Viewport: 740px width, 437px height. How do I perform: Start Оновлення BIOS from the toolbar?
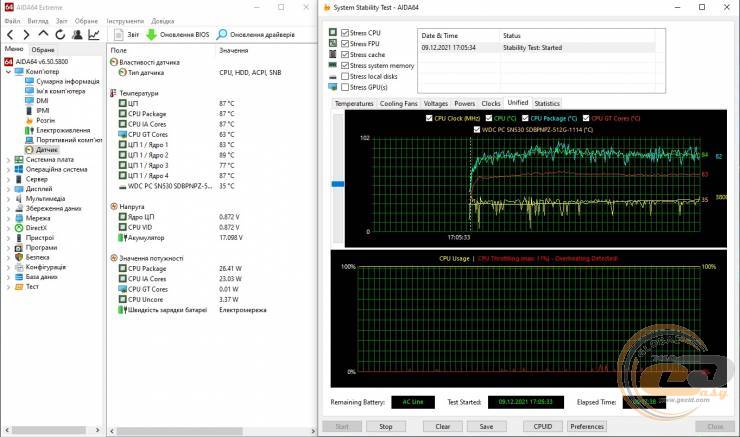177,34
